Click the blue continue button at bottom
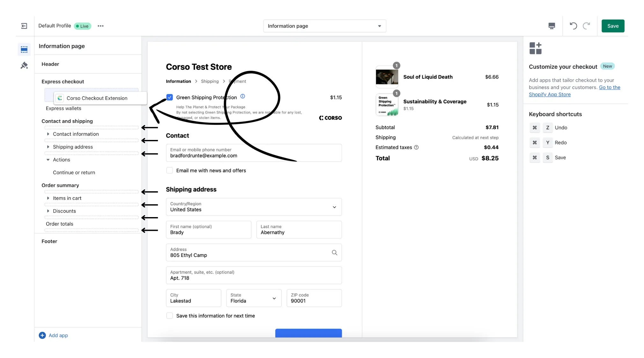Screen dimensions: 644x358 (x=308, y=333)
